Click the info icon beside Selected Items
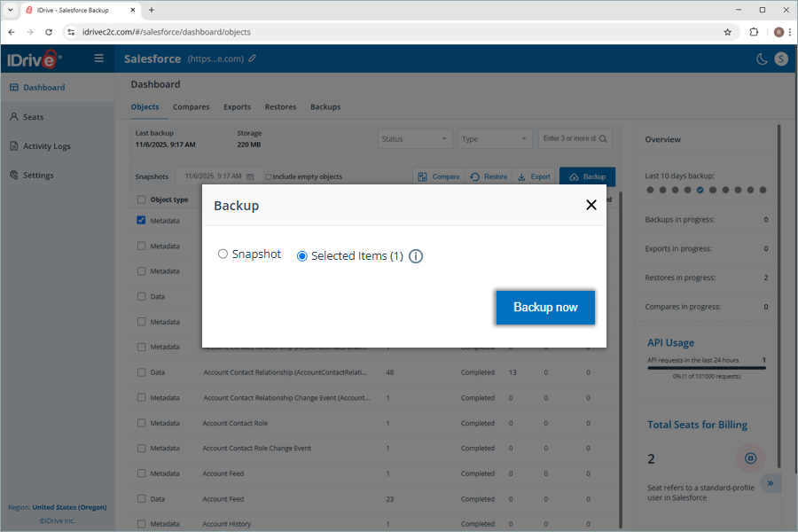Screen dimensions: 798x532 (x=416, y=256)
